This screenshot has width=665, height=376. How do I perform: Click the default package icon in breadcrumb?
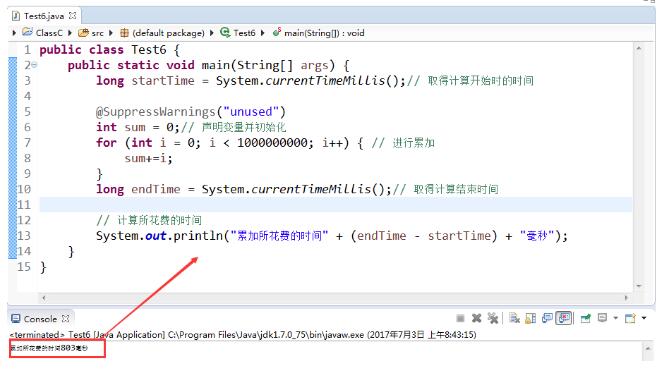[124, 32]
